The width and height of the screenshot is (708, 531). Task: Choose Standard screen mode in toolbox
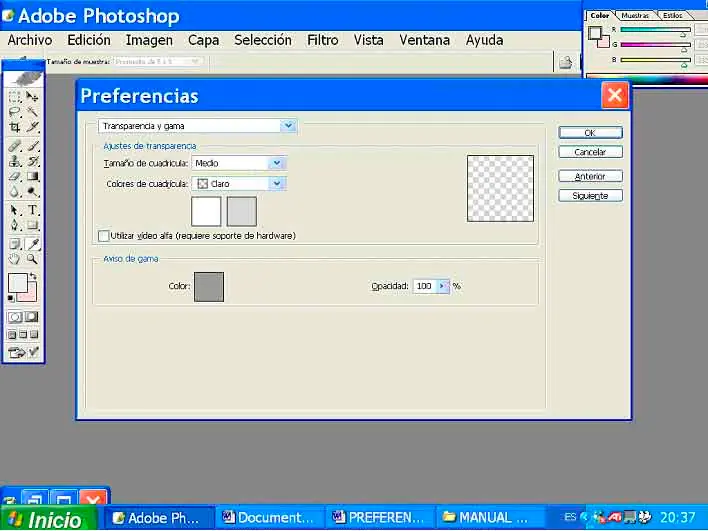coord(12,335)
